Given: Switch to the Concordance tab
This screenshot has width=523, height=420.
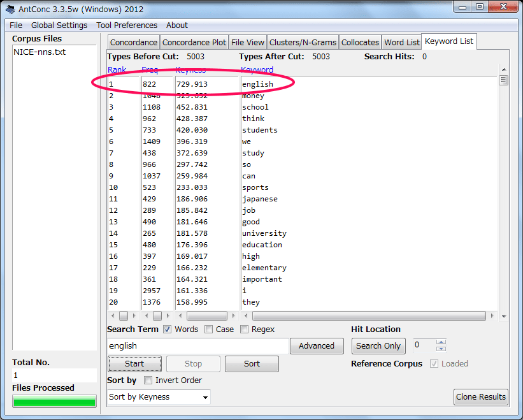Looking at the screenshot, I should [x=133, y=41].
